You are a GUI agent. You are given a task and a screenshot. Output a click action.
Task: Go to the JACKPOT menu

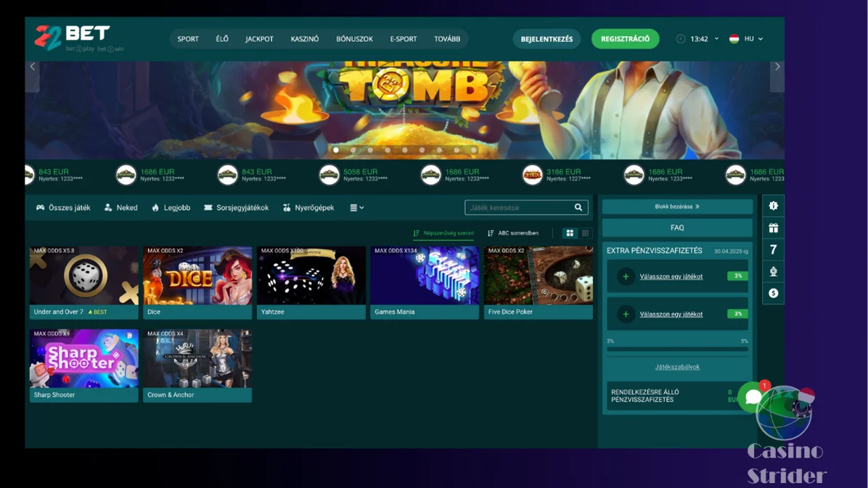tap(259, 38)
